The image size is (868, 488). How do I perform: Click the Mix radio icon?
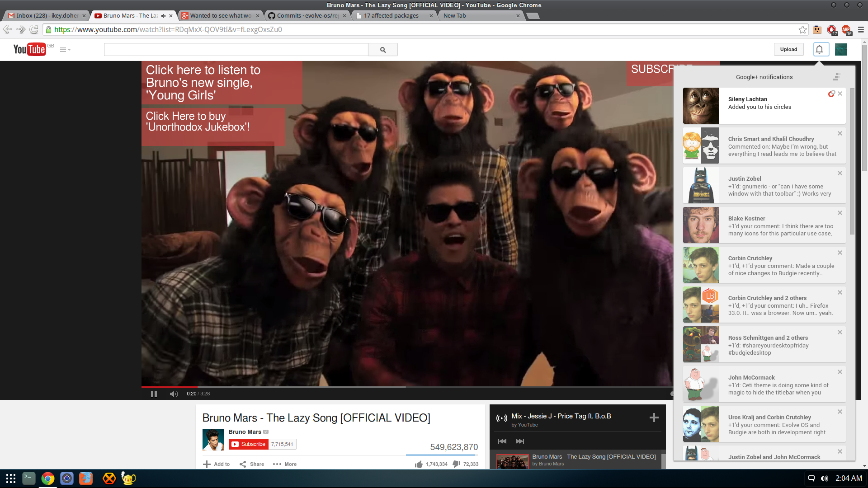(x=502, y=418)
